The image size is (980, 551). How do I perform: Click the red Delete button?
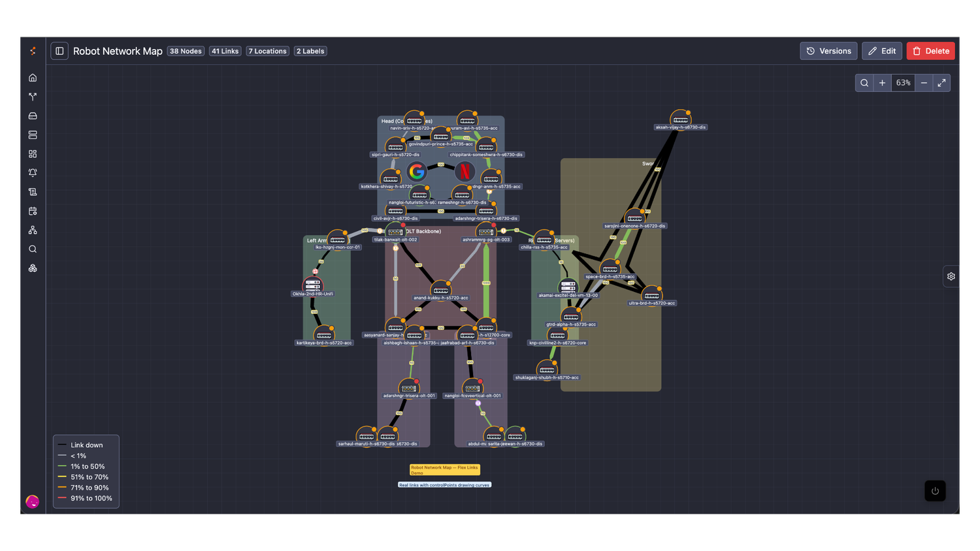[930, 51]
